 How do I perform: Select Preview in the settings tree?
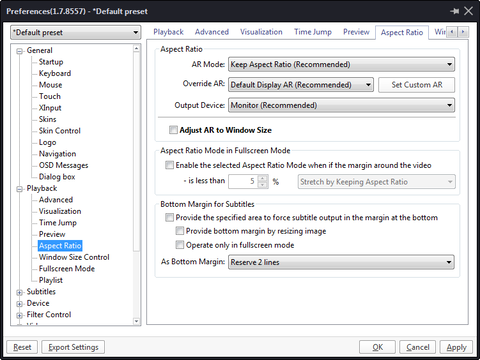[x=52, y=234]
